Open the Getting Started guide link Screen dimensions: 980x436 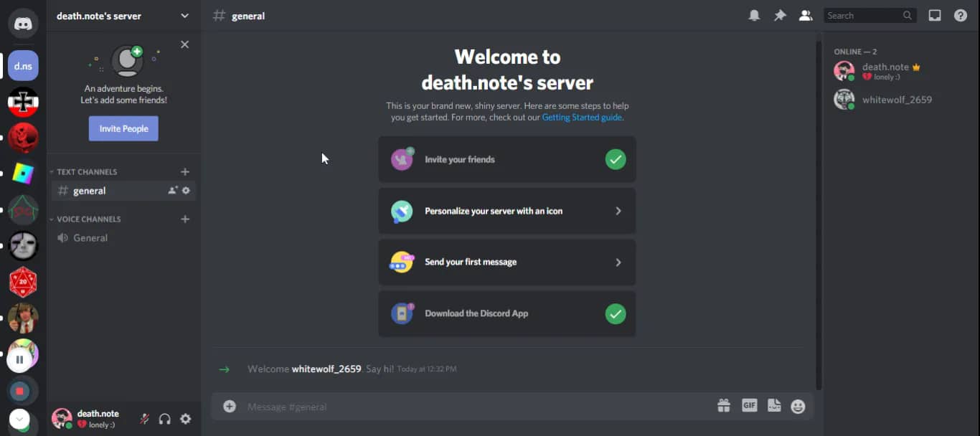[x=582, y=117]
